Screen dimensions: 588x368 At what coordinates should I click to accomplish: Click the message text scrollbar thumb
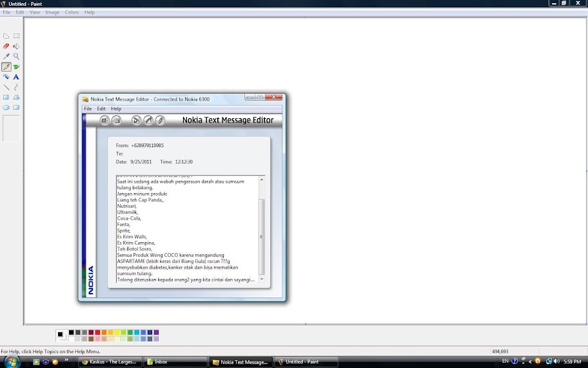262,236
